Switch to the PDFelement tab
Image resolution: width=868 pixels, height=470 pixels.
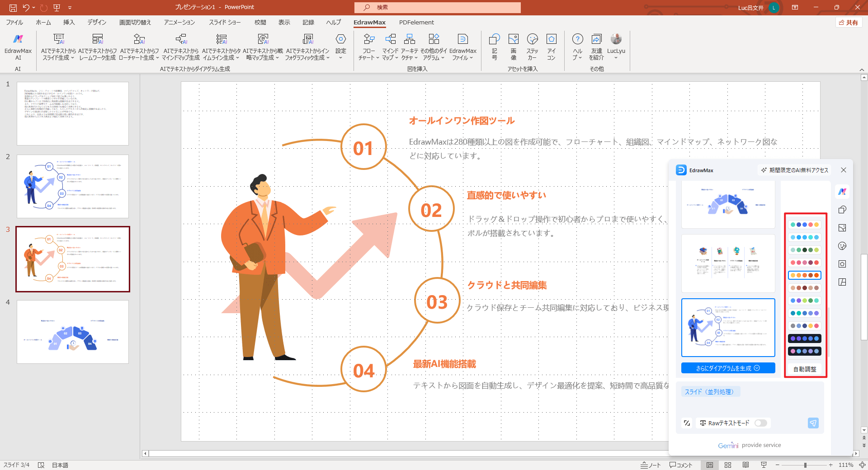pos(416,22)
